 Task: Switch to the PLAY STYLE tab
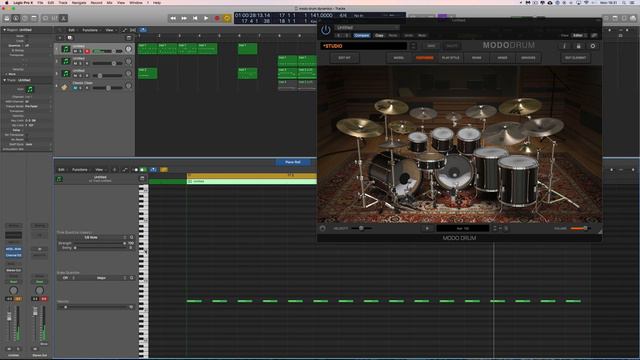(451, 58)
